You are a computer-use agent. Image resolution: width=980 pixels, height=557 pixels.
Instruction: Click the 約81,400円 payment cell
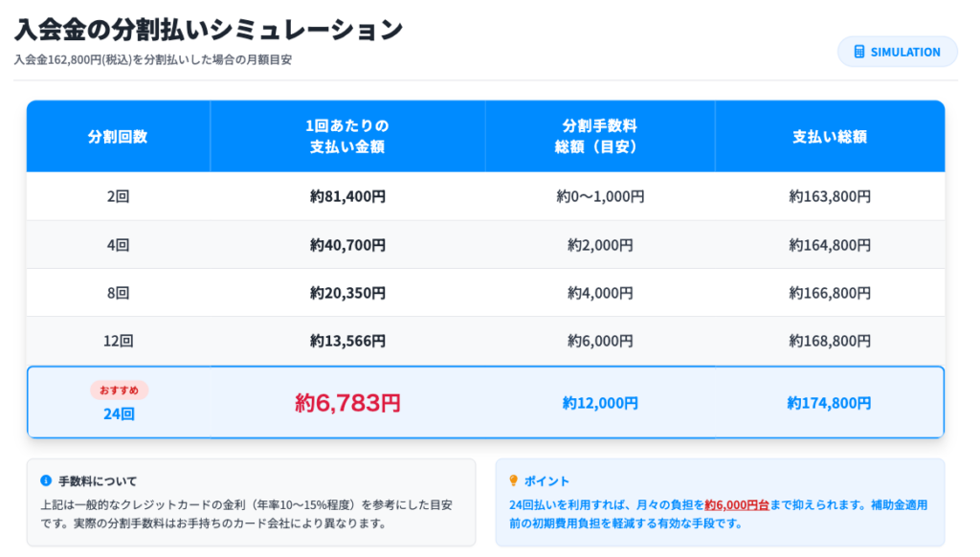point(347,196)
